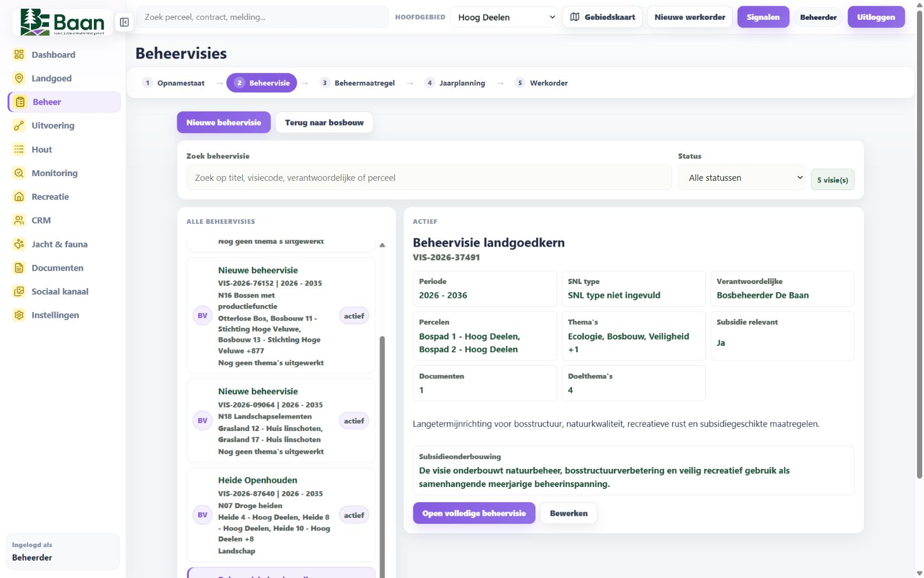Click Nieuwe beheervisie button
924x578 pixels.
point(224,122)
